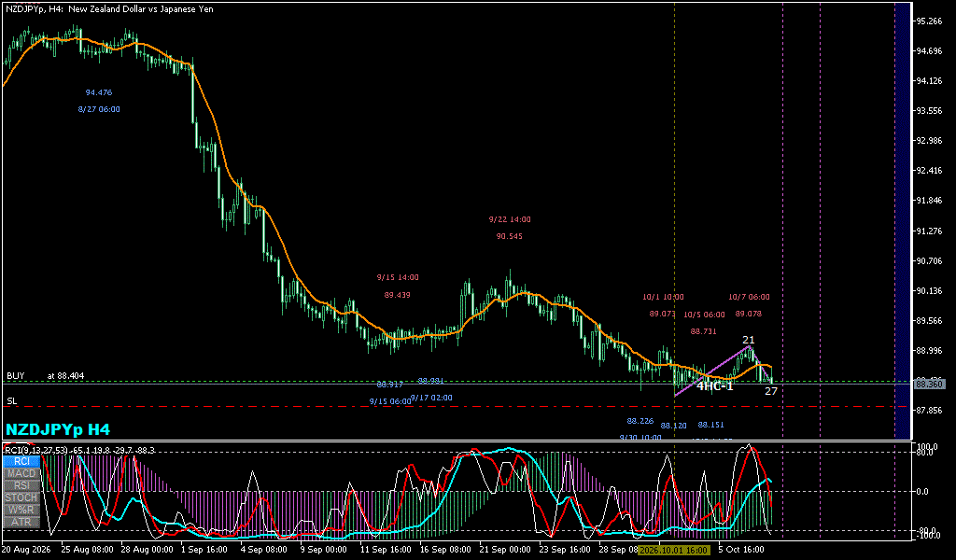Click the 8/27 06:00 time label
The width and height of the screenshot is (956, 560).
pyautogui.click(x=99, y=110)
